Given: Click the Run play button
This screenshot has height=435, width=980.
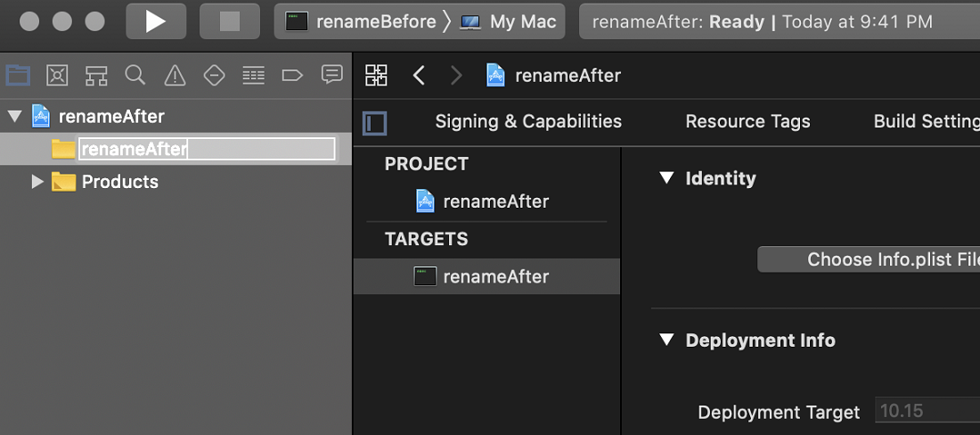Looking at the screenshot, I should coord(156,21).
